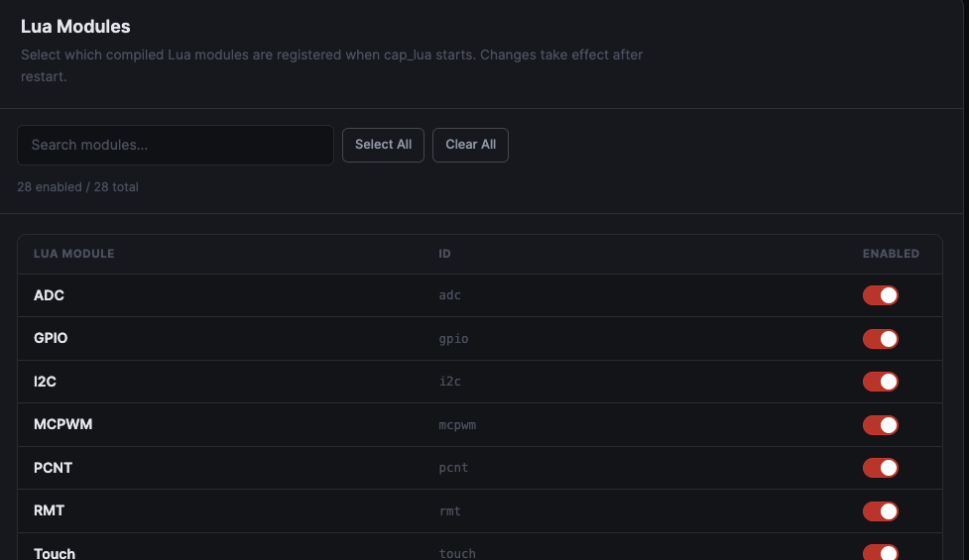Select the Touch module name

pyautogui.click(x=55, y=553)
